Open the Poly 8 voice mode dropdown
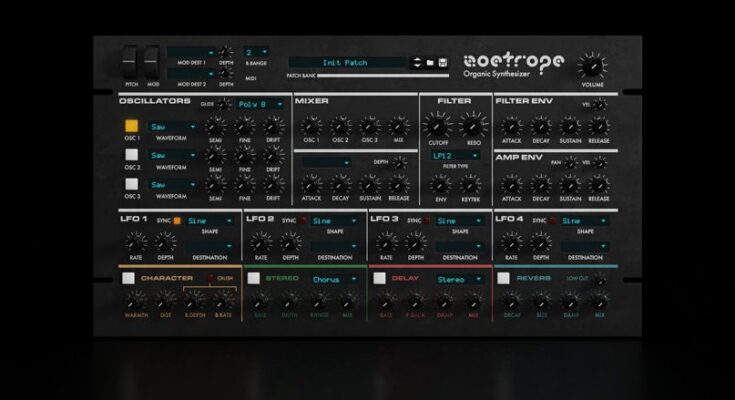 point(259,103)
